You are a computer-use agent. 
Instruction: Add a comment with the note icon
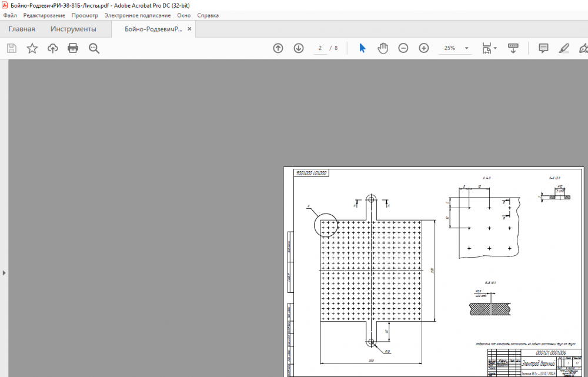(x=544, y=48)
